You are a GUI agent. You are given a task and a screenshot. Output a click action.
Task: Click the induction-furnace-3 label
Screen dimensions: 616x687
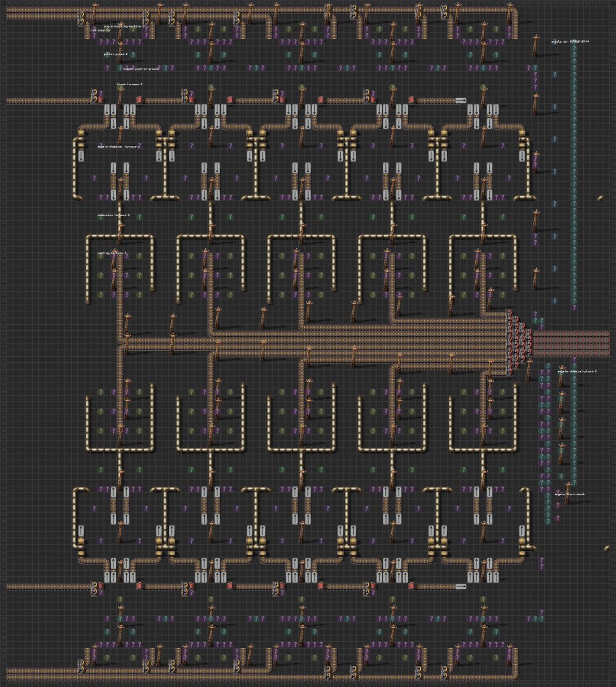(113, 215)
